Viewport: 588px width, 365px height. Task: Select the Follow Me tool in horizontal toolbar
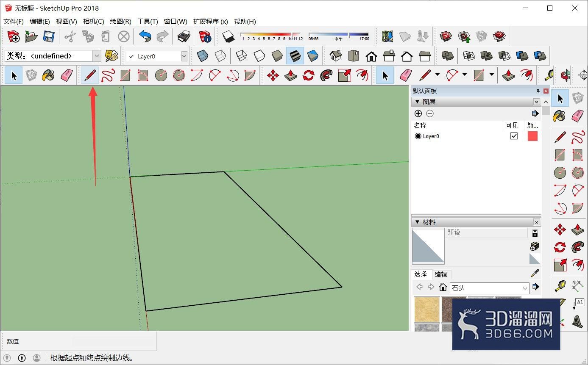pos(326,76)
